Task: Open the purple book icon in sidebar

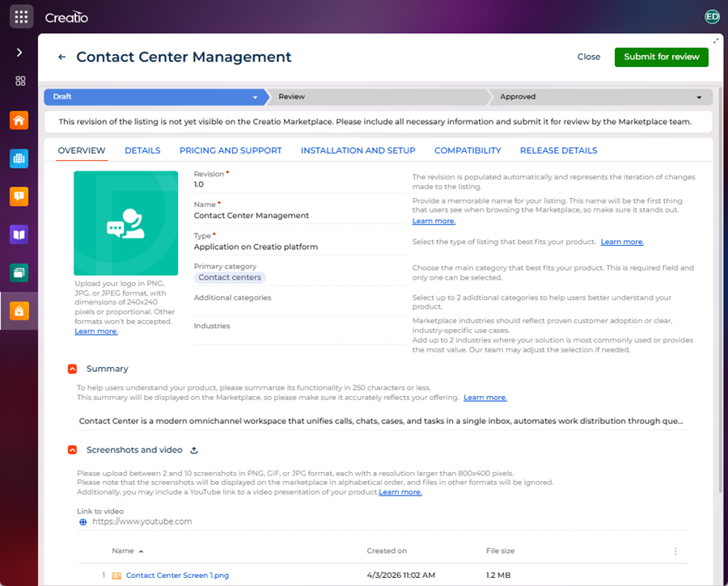Action: [19, 234]
